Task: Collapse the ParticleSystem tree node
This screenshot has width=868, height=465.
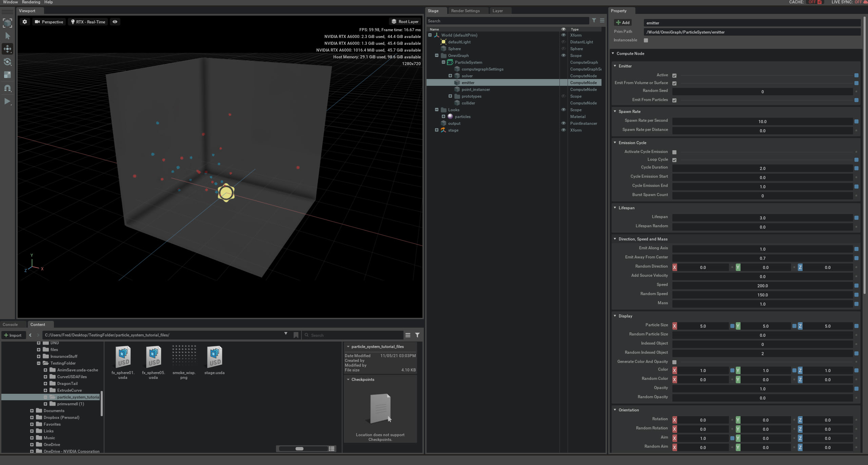Action: point(443,62)
